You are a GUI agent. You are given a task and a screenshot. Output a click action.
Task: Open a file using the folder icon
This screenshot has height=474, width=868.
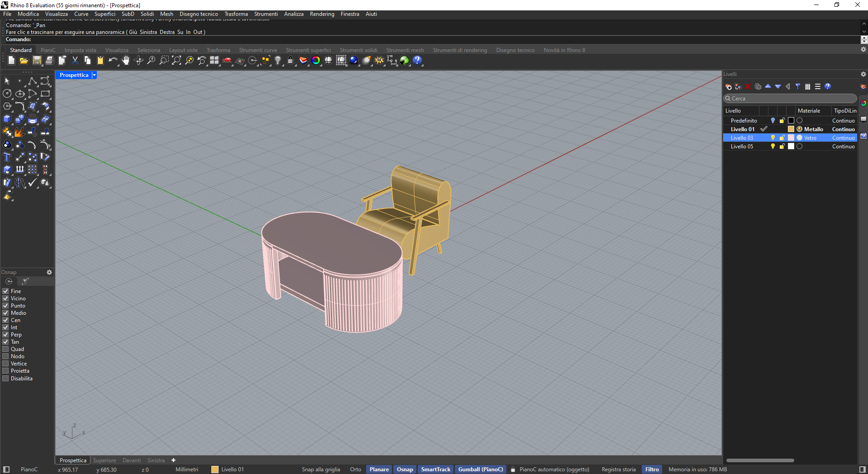click(x=24, y=60)
